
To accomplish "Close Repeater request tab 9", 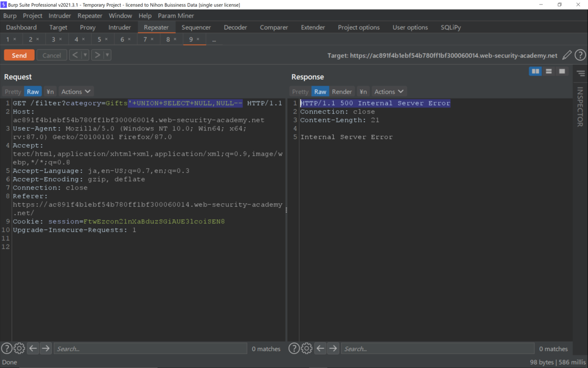I will [x=198, y=39].
